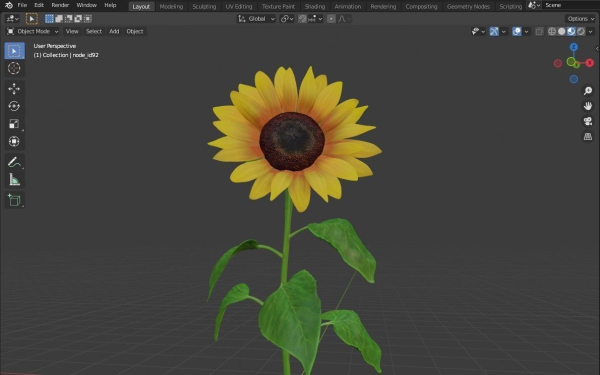The width and height of the screenshot is (600, 375).
Task: Select the Transform tool
Action: pos(14,141)
